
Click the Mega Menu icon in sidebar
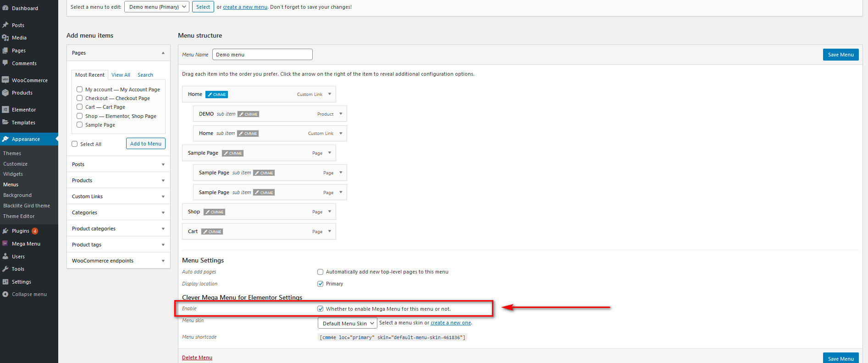pyautogui.click(x=6, y=244)
